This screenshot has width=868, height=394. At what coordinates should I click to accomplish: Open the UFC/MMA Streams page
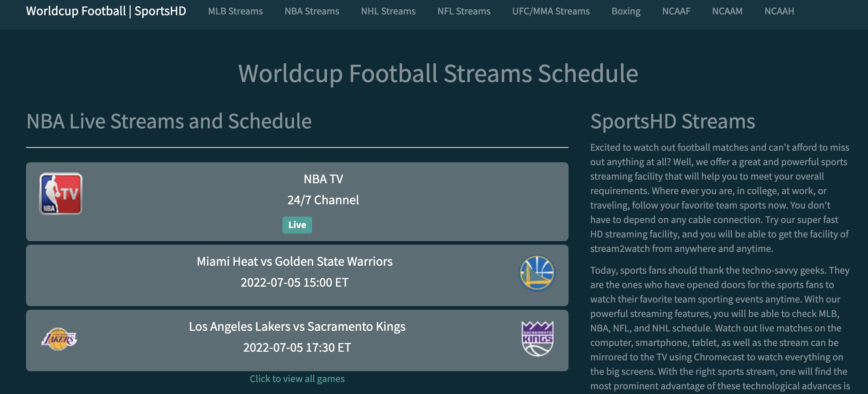pyautogui.click(x=550, y=11)
